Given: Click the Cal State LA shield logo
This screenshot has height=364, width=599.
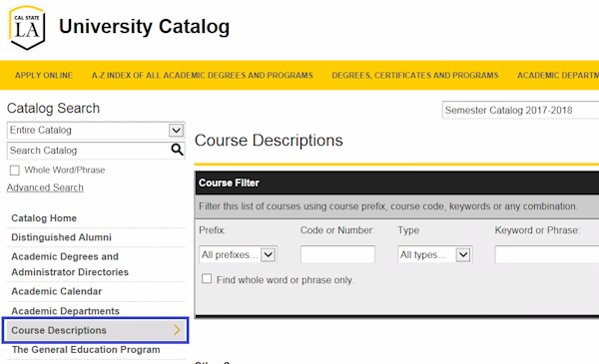Looking at the screenshot, I should pos(27,28).
